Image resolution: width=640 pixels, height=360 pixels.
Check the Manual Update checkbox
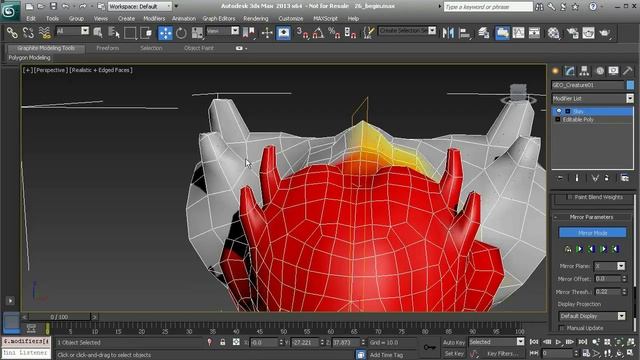[x=562, y=328]
